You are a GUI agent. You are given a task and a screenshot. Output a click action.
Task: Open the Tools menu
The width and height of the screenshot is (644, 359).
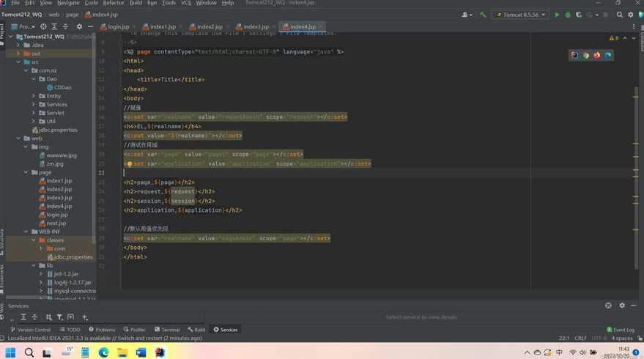[169, 3]
